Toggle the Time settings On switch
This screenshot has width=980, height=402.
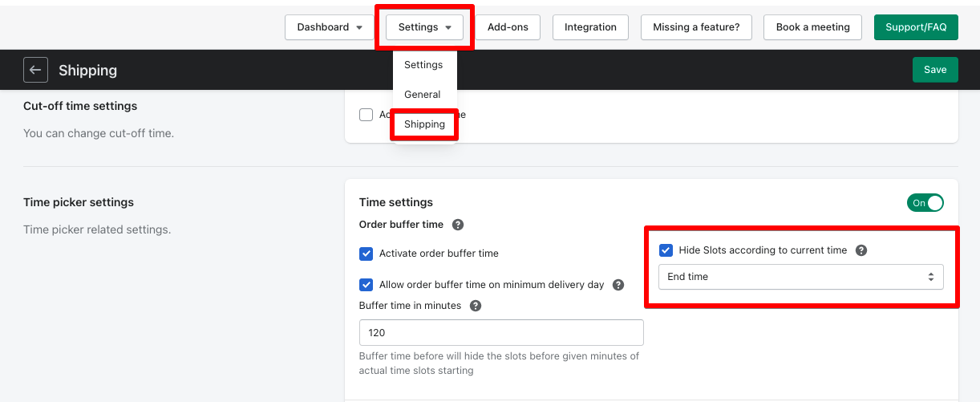(925, 203)
